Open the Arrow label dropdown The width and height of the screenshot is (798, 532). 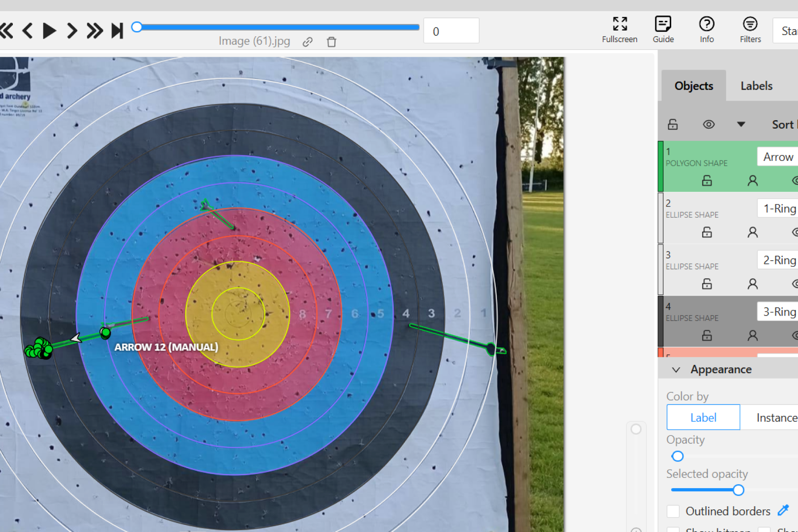click(778, 157)
